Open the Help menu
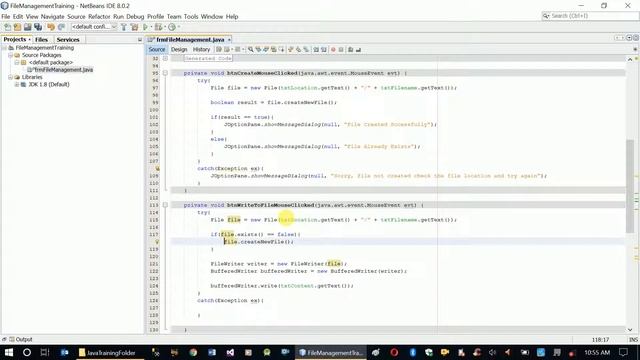640x360 pixels. (232, 16)
